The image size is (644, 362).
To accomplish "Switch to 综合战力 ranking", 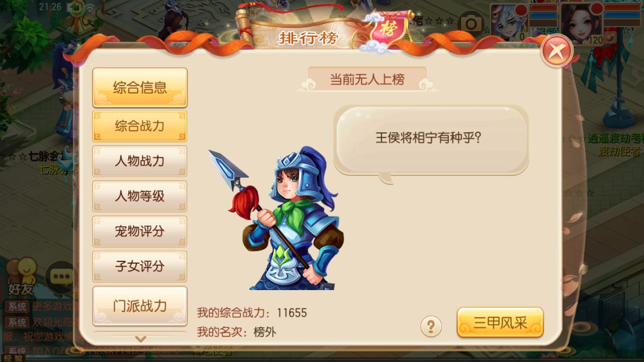I will 140,126.
